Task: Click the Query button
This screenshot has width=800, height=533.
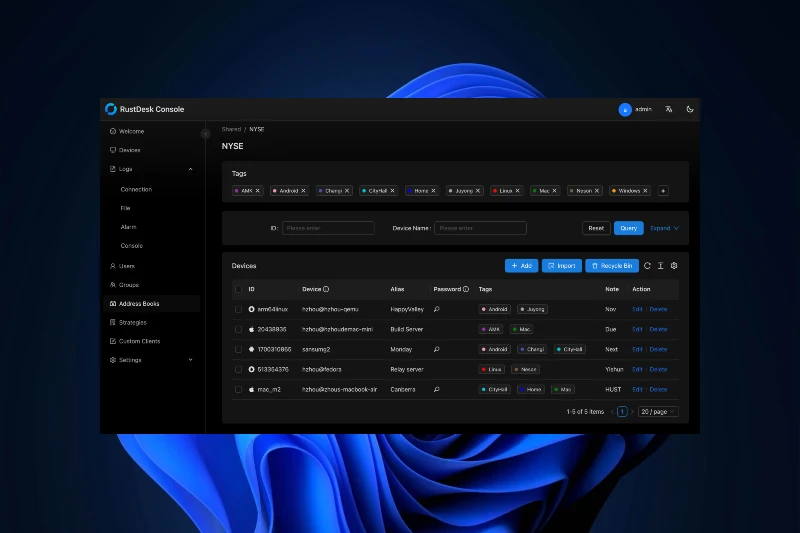Action: click(629, 228)
